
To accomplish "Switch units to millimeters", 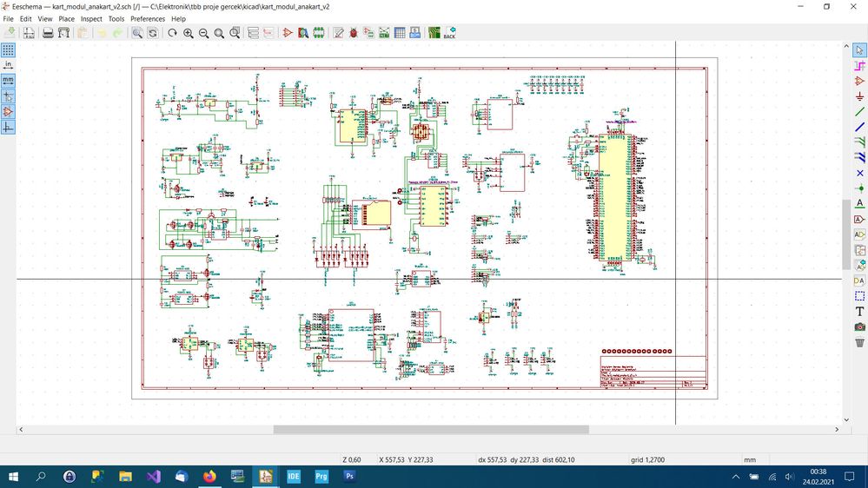I will tap(8, 81).
